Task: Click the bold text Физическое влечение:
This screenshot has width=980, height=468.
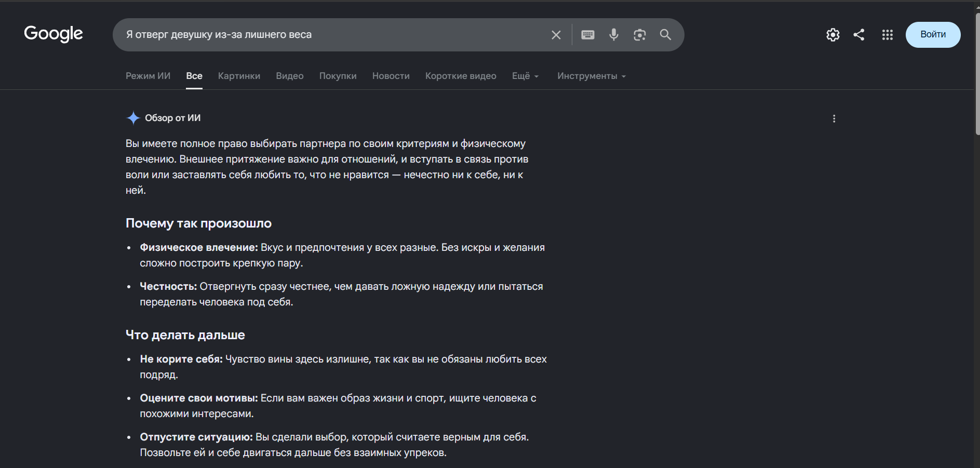Action: tap(199, 248)
